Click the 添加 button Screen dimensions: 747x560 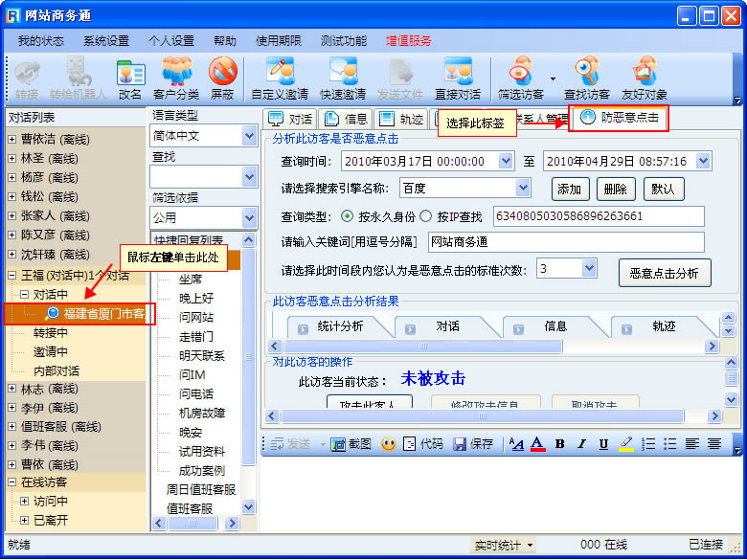570,189
